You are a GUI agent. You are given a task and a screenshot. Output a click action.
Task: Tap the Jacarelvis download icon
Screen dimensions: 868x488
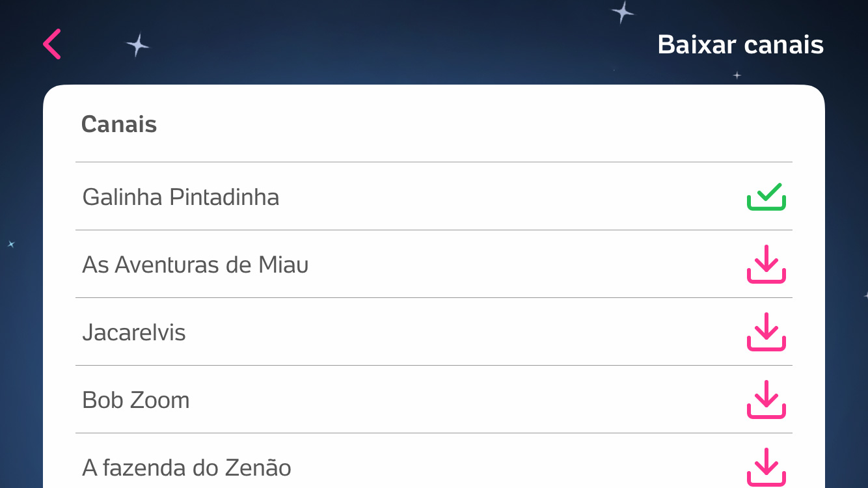coord(766,332)
